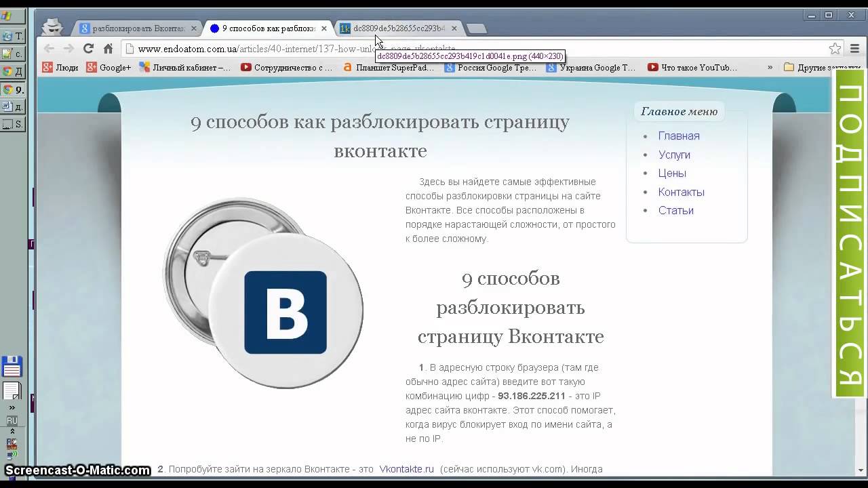Image resolution: width=868 pixels, height=488 pixels.
Task: Open the Цены menu link
Action: pyautogui.click(x=672, y=173)
